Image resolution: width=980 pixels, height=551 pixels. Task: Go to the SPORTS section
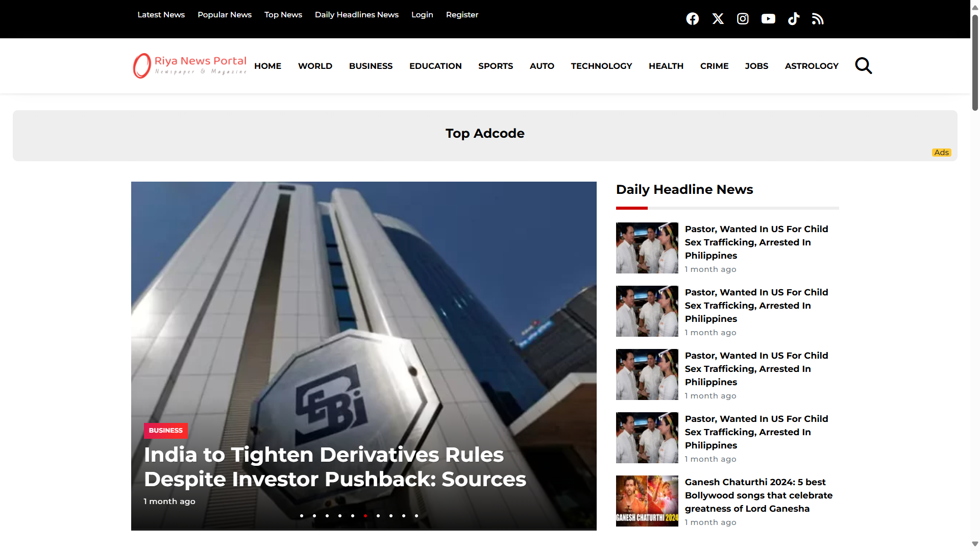click(x=495, y=66)
